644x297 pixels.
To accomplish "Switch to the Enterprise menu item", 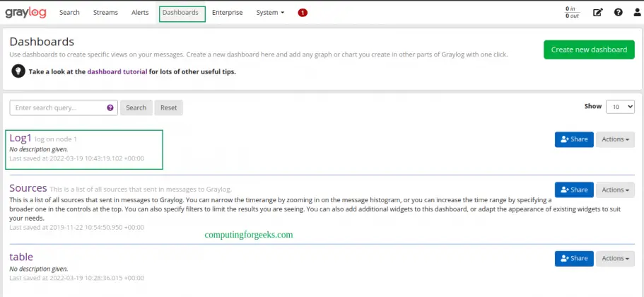I will [x=227, y=13].
